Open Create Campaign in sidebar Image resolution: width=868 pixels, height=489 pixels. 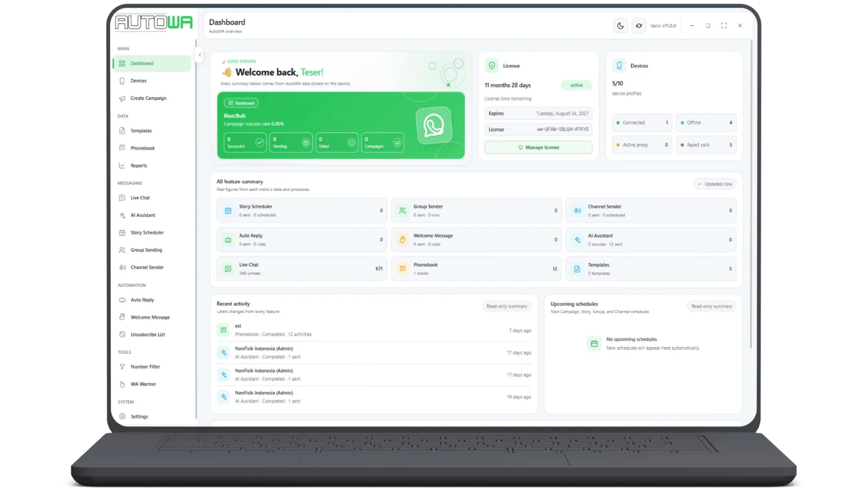point(152,98)
